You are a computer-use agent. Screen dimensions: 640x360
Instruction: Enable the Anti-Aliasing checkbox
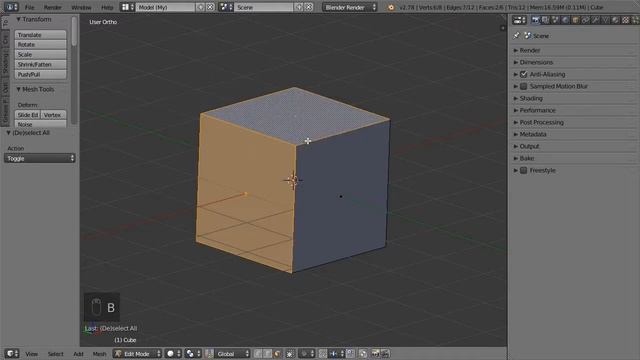tap(524, 74)
